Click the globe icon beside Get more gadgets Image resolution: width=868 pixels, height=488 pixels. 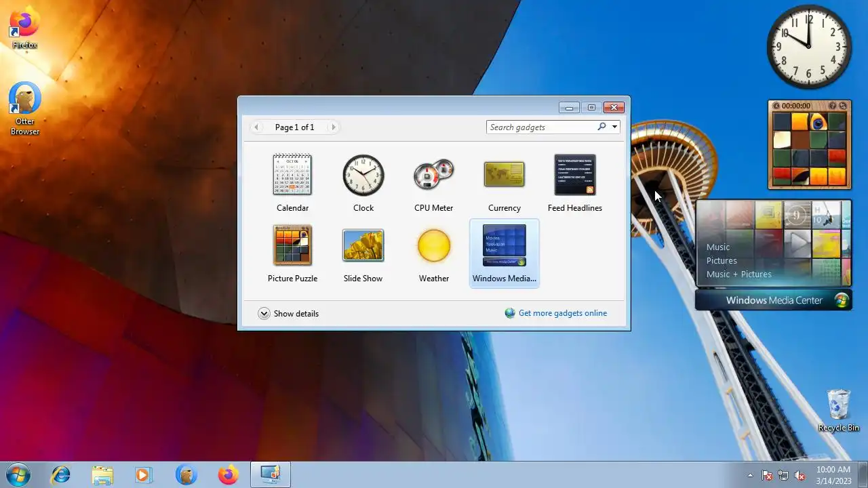(510, 313)
